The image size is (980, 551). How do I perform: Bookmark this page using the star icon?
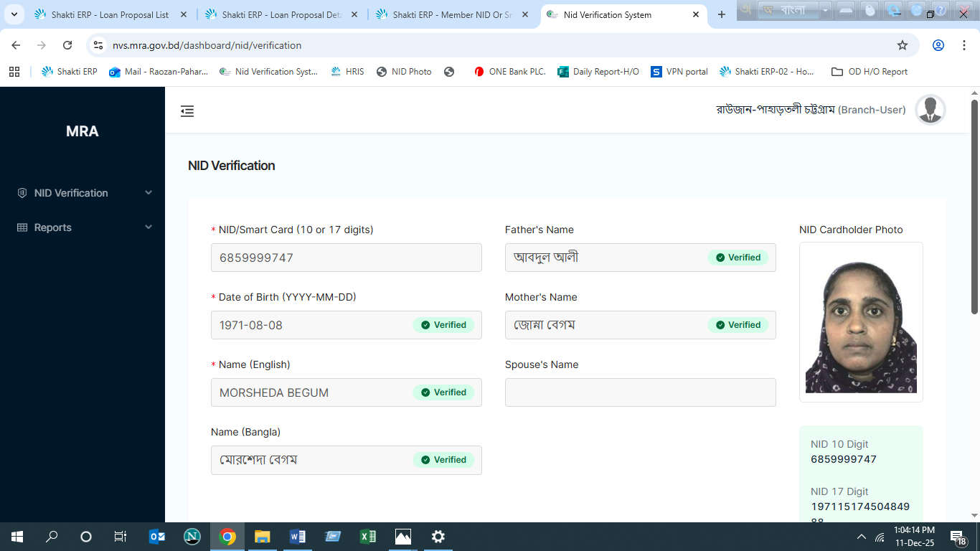pyautogui.click(x=902, y=45)
